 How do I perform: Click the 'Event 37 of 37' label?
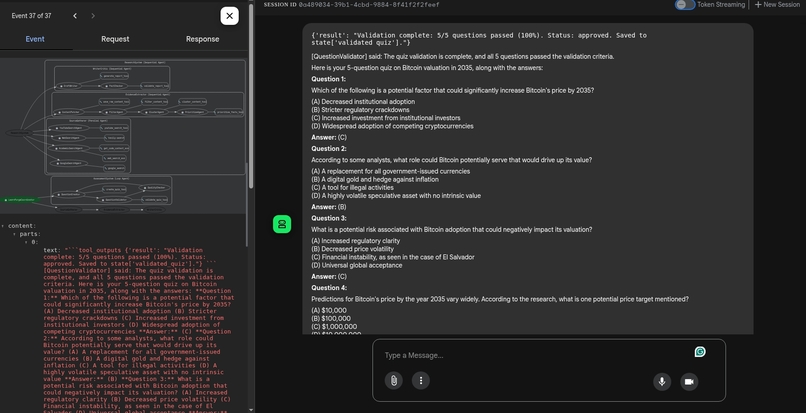31,16
